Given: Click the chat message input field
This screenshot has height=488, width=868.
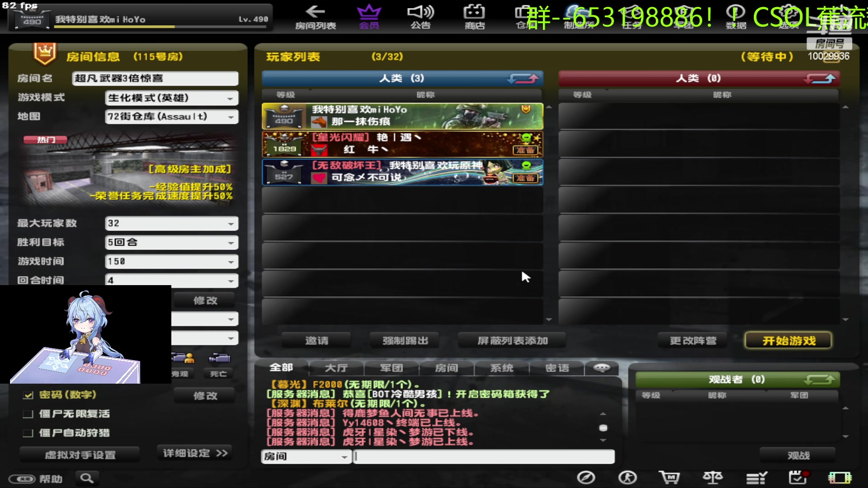Looking at the screenshot, I should [484, 457].
